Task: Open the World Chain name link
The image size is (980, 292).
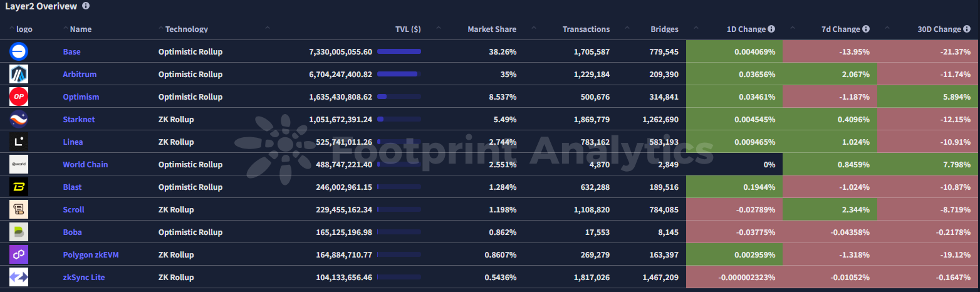Action: click(85, 164)
